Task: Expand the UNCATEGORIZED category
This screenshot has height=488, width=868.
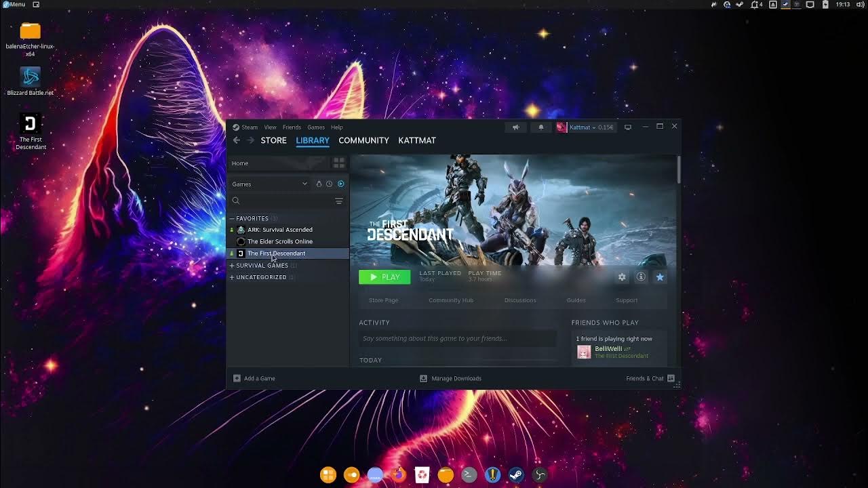Action: tap(232, 277)
